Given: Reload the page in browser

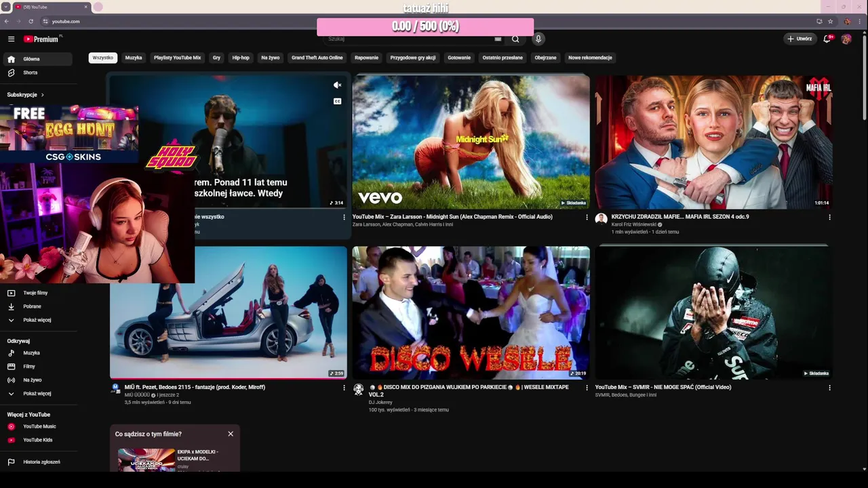Looking at the screenshot, I should point(31,21).
